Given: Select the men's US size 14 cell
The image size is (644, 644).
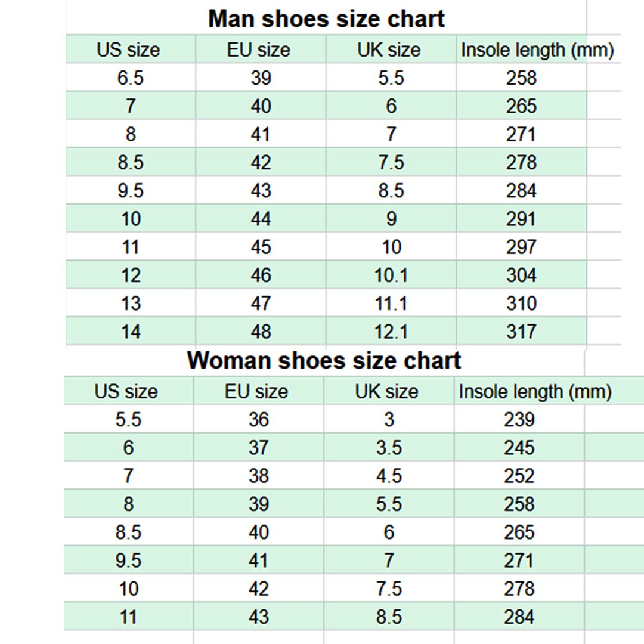Looking at the screenshot, I should [x=131, y=332].
